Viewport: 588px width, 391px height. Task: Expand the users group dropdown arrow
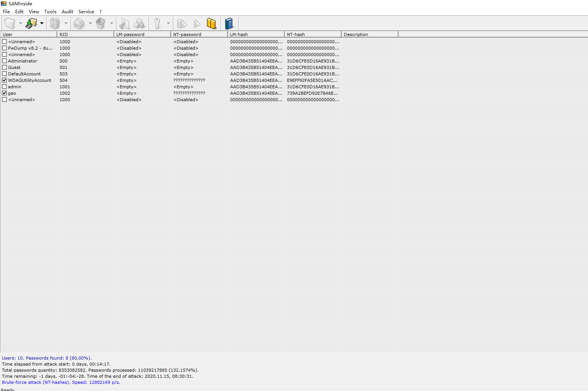tap(66, 23)
